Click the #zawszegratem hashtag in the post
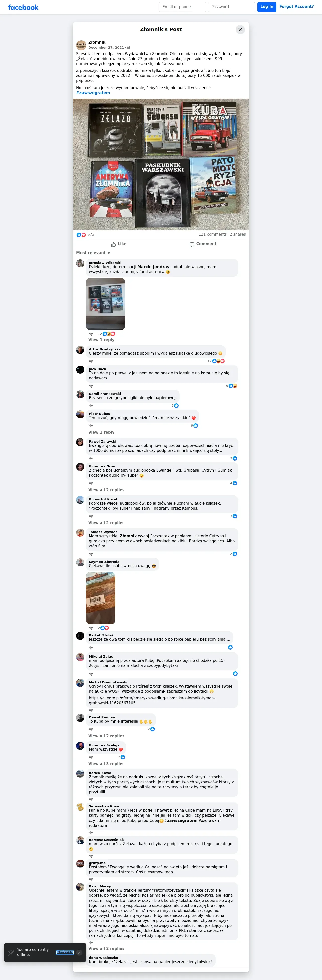The height and width of the screenshot is (980, 322). [x=93, y=93]
